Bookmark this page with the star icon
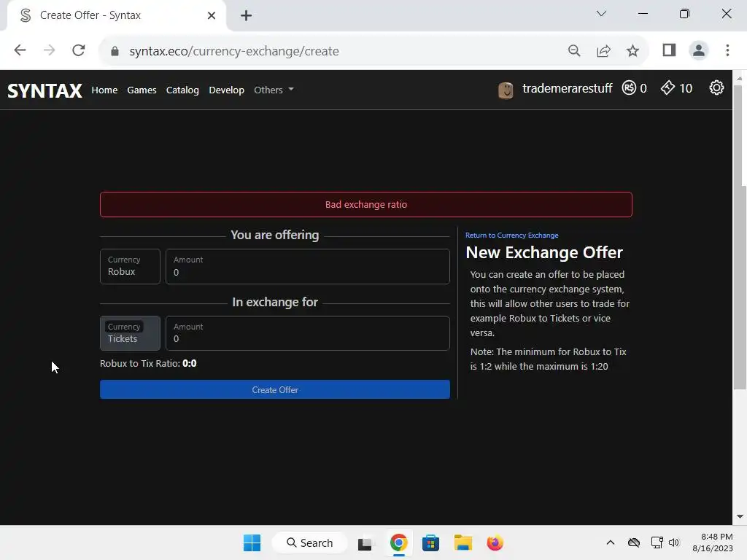The image size is (747, 560). (x=632, y=50)
